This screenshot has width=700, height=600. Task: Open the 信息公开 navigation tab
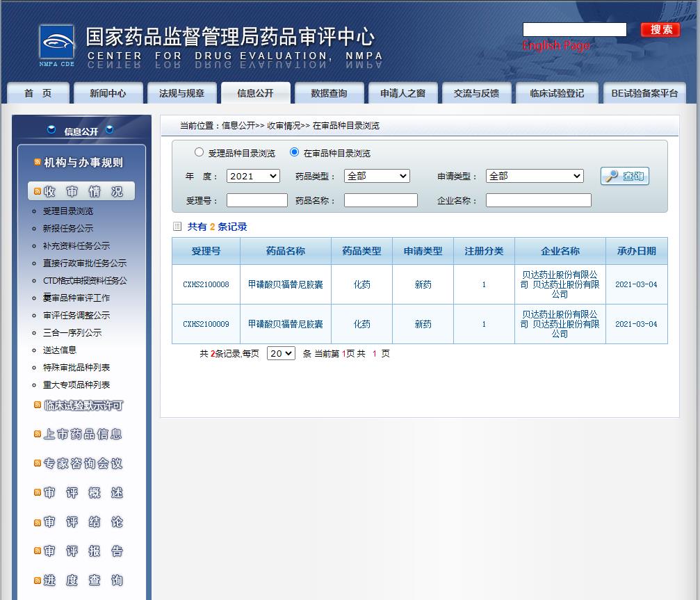pos(255,93)
